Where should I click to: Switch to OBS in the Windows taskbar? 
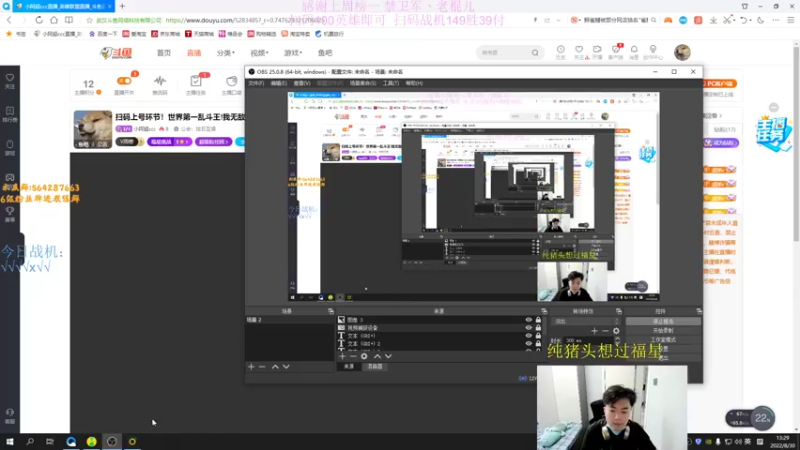tap(112, 441)
